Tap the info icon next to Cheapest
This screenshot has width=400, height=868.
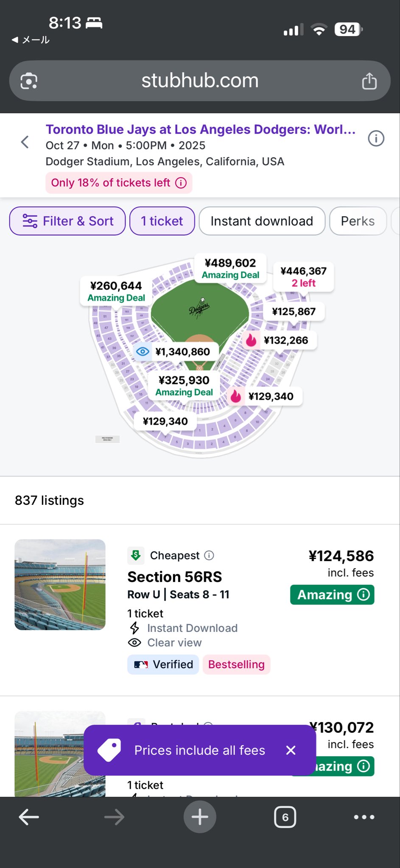[x=209, y=555]
